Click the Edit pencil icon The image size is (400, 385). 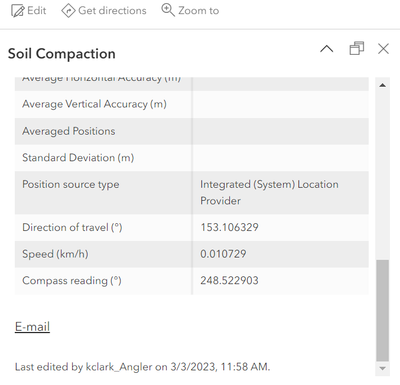click(17, 11)
